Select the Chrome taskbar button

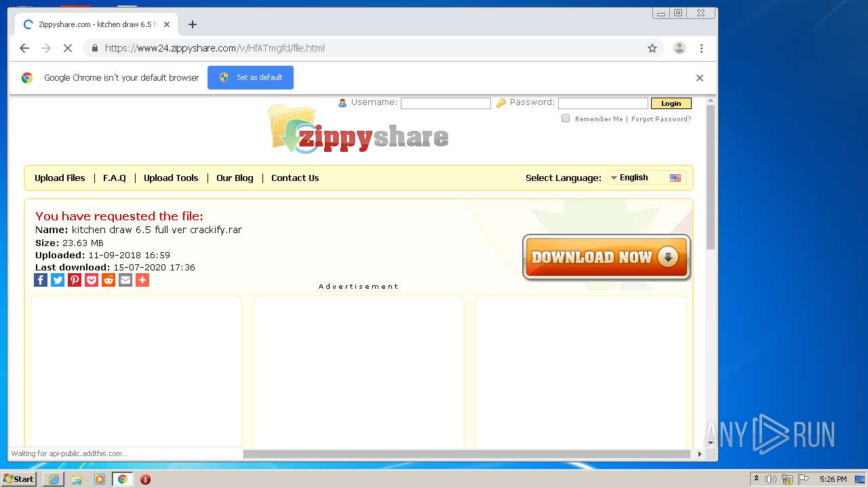[123, 479]
